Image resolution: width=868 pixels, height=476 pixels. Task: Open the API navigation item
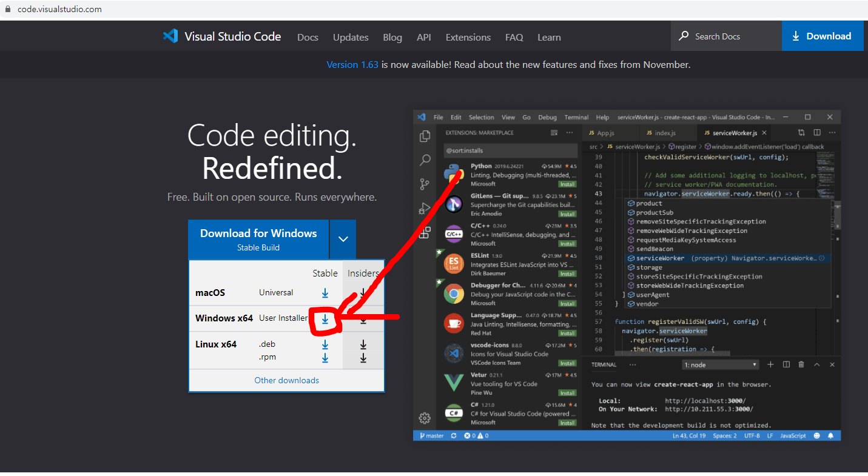(x=424, y=37)
